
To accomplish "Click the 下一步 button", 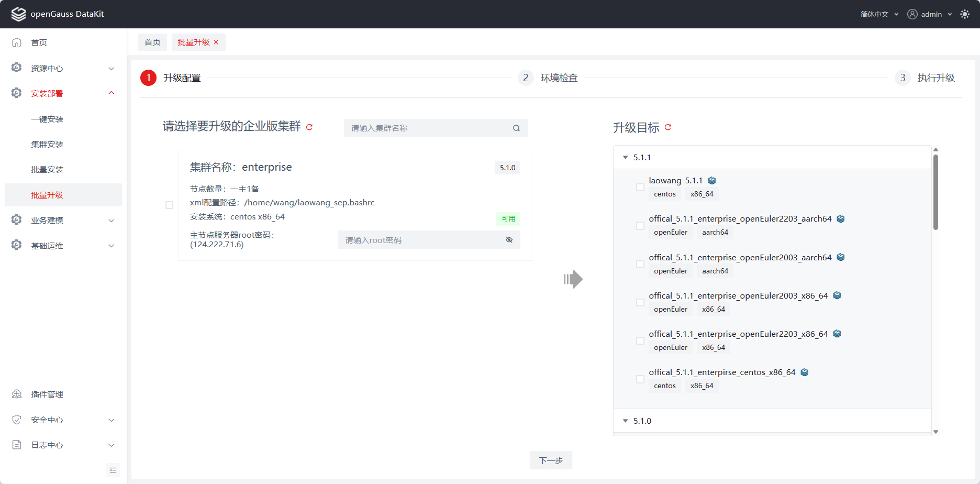I will coord(551,460).
